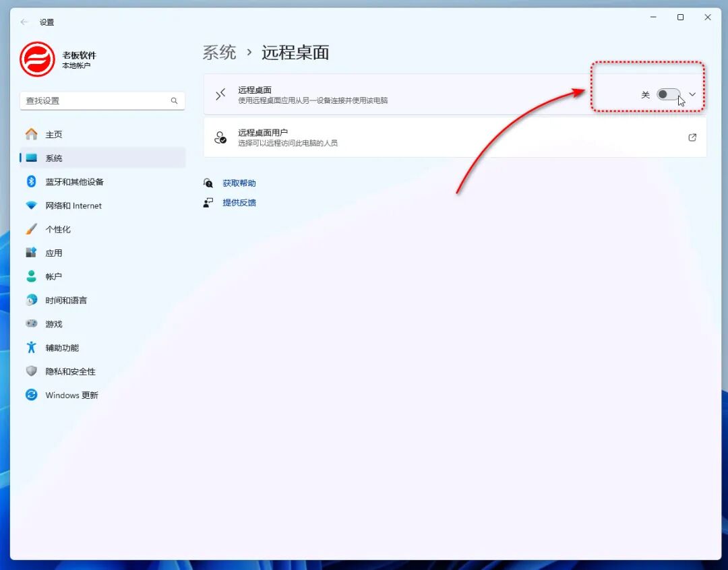
Task: Select the 辅助功能 accessibility icon
Action: click(32, 348)
